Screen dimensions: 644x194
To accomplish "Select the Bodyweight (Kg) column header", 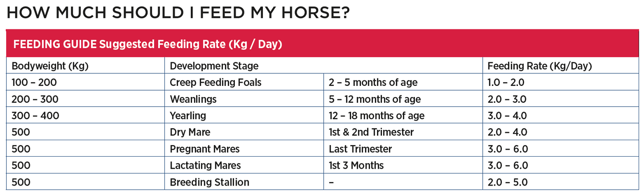I will 50,66.
